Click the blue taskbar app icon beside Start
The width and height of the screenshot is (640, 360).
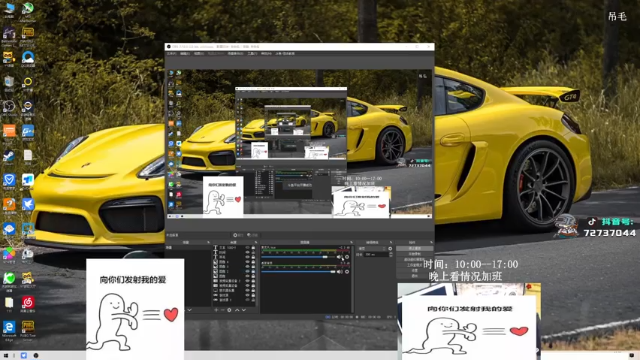[x=24, y=356]
